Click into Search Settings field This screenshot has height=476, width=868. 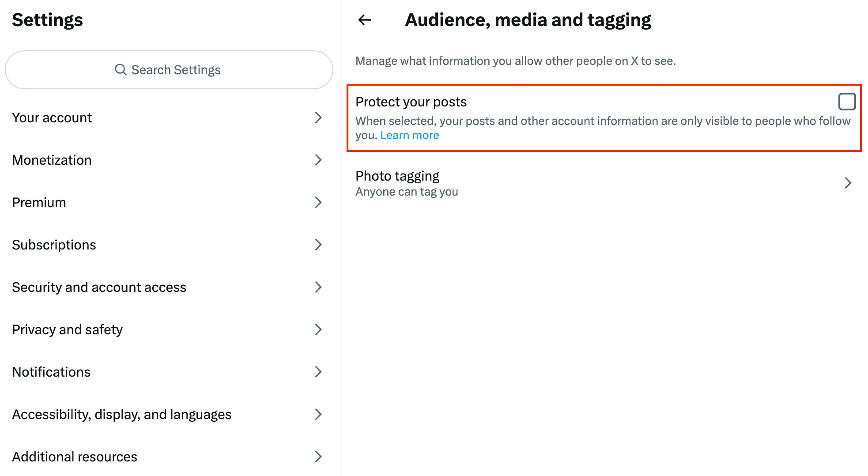[176, 70]
